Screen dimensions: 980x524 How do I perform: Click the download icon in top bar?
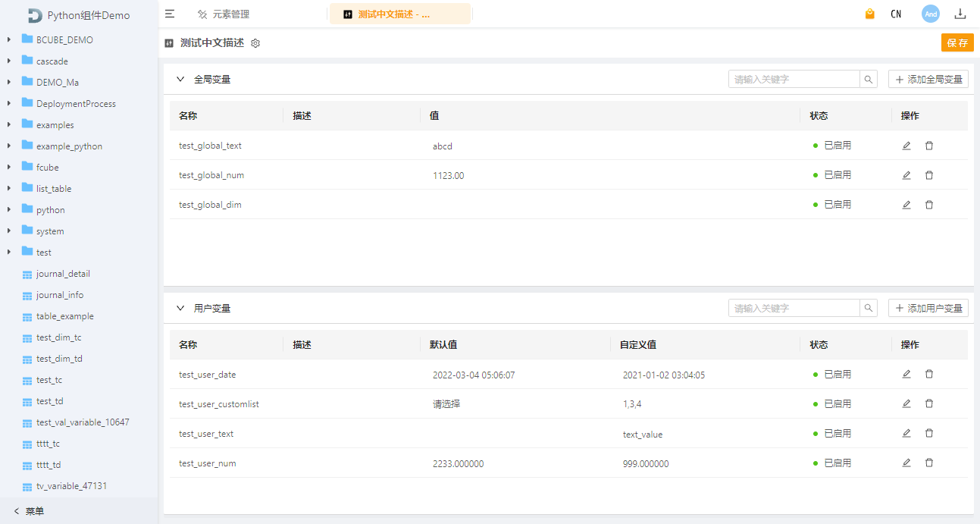click(x=960, y=14)
